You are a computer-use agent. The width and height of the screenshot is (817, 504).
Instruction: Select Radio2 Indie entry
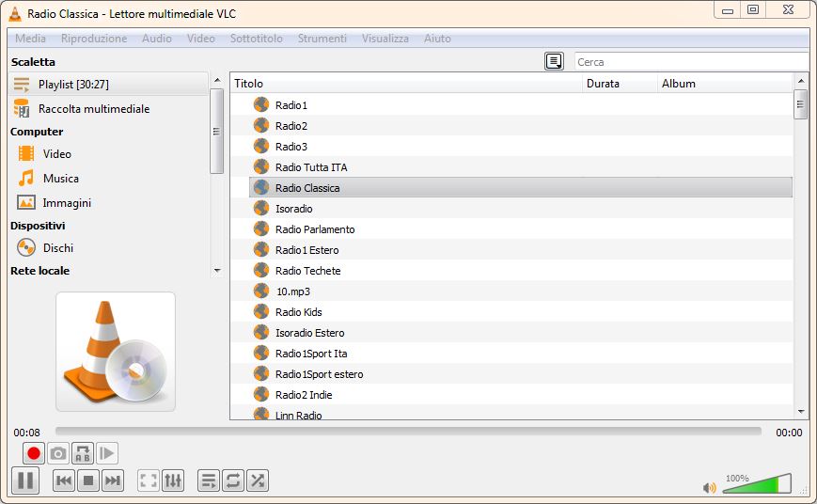pos(521,395)
